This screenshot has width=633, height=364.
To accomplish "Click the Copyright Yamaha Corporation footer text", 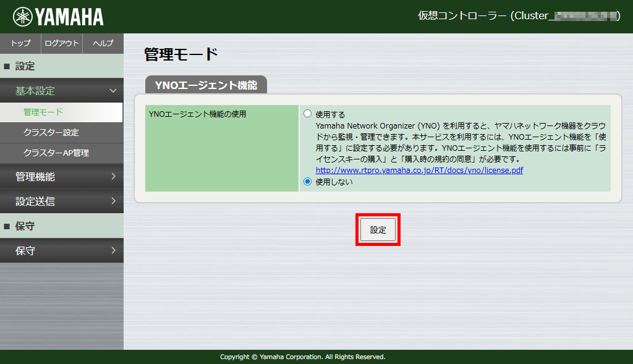I will [x=303, y=357].
